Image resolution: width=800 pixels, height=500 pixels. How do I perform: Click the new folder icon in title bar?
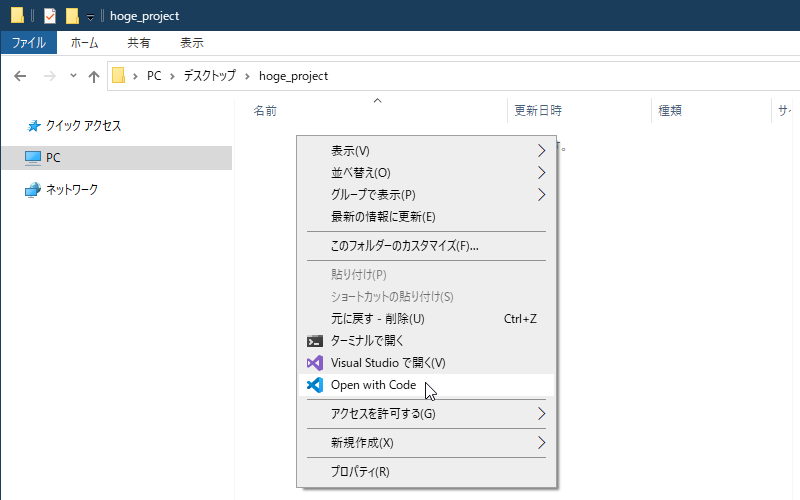pyautogui.click(x=72, y=16)
